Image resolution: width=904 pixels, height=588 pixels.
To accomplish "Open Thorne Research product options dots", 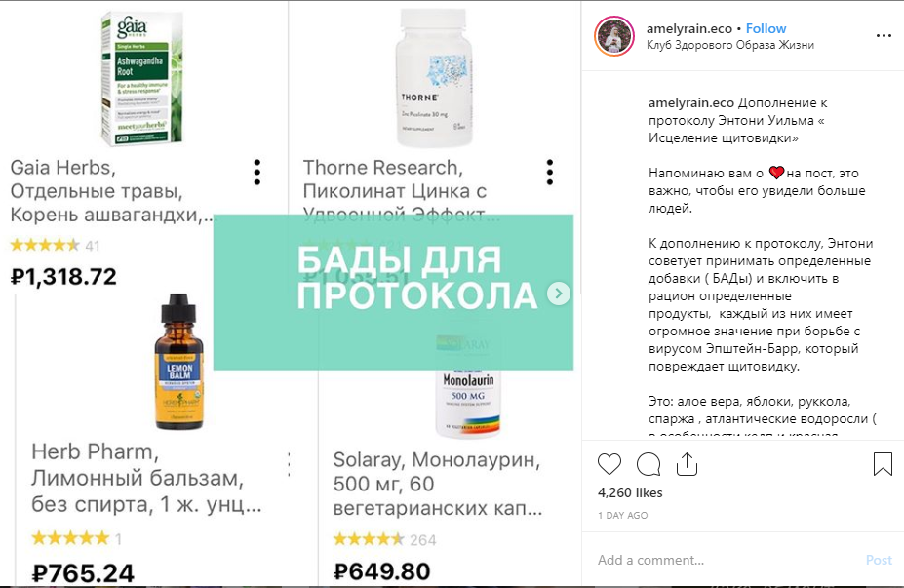I will click(x=549, y=173).
